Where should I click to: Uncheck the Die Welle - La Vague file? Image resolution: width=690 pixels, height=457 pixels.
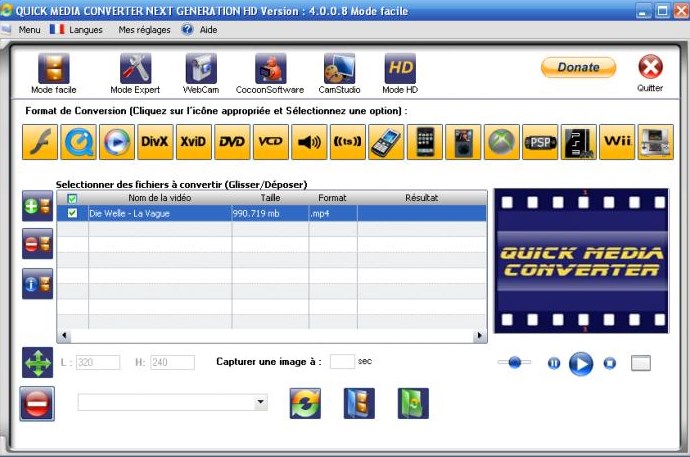[72, 213]
